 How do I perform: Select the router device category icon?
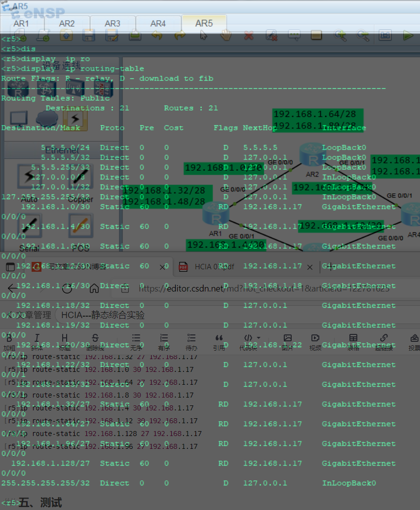18,89
